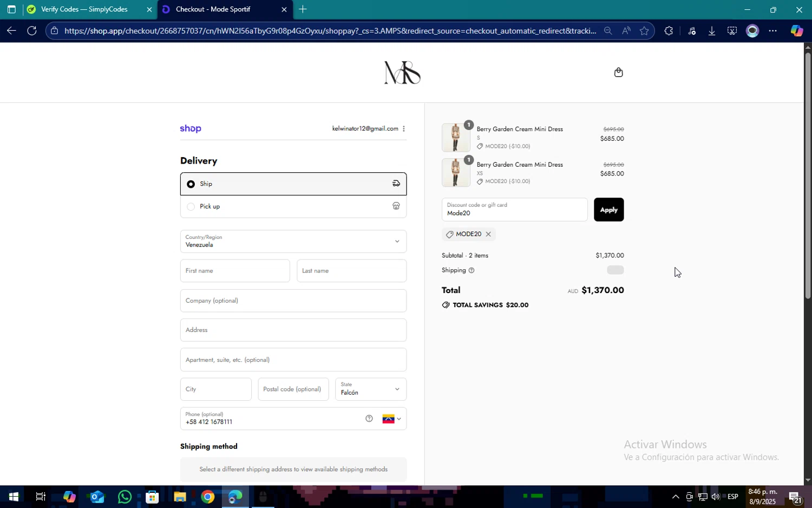This screenshot has height=508, width=812.
Task: Click the phone help question icon
Action: pyautogui.click(x=369, y=419)
